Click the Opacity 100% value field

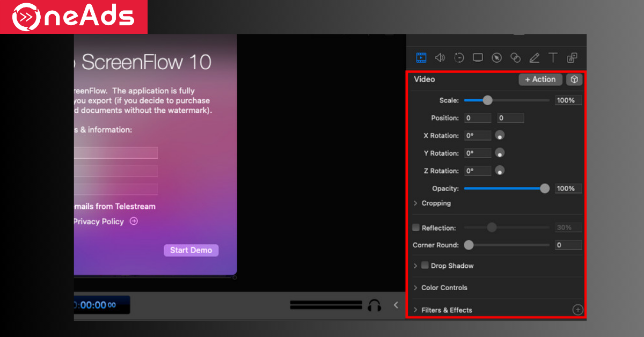[x=568, y=188]
